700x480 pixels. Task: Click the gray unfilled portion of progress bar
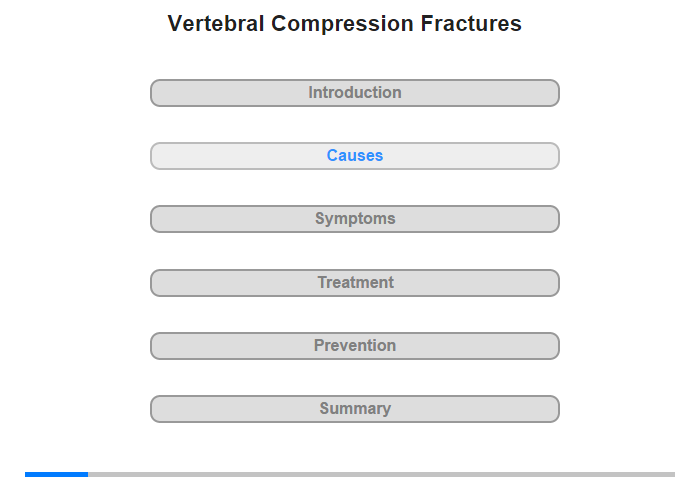pyautogui.click(x=381, y=474)
